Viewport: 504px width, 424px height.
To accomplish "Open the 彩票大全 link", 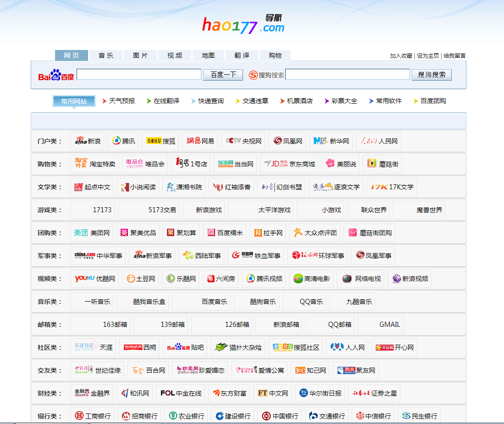I will [344, 101].
